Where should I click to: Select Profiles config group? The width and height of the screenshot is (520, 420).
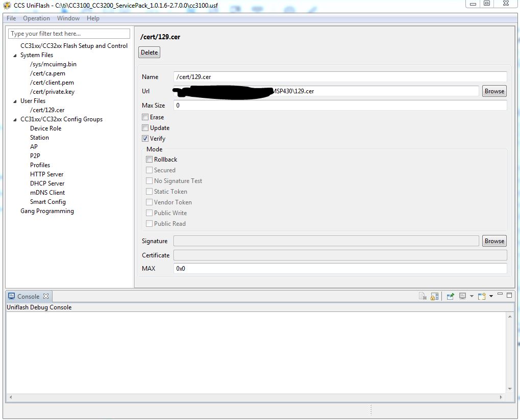[x=40, y=165]
